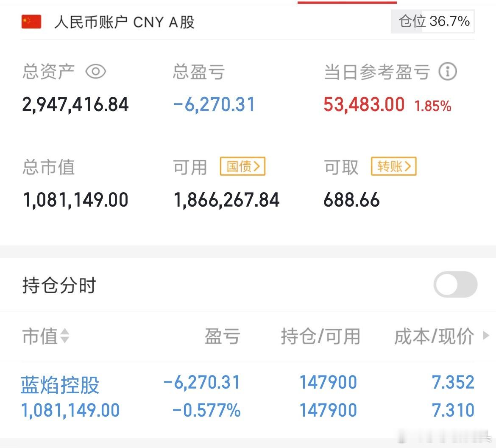Viewport: 496px width, 448px height.
Task: Select total assets value 2,947,416.84
Action: (x=75, y=104)
